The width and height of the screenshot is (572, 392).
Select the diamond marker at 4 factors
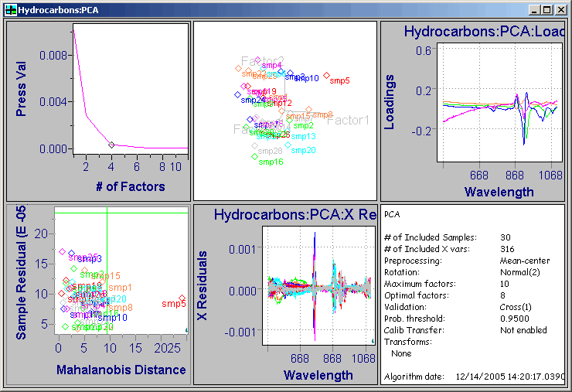tap(111, 145)
